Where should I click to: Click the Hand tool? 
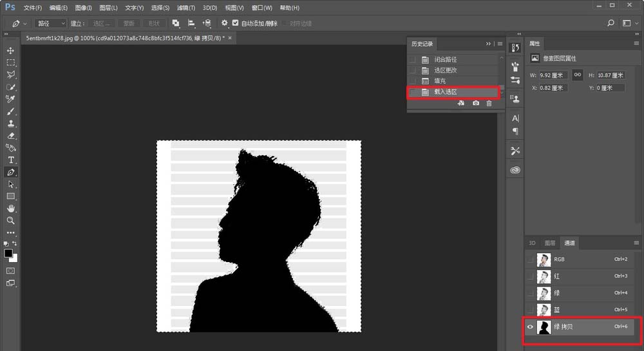click(x=10, y=209)
